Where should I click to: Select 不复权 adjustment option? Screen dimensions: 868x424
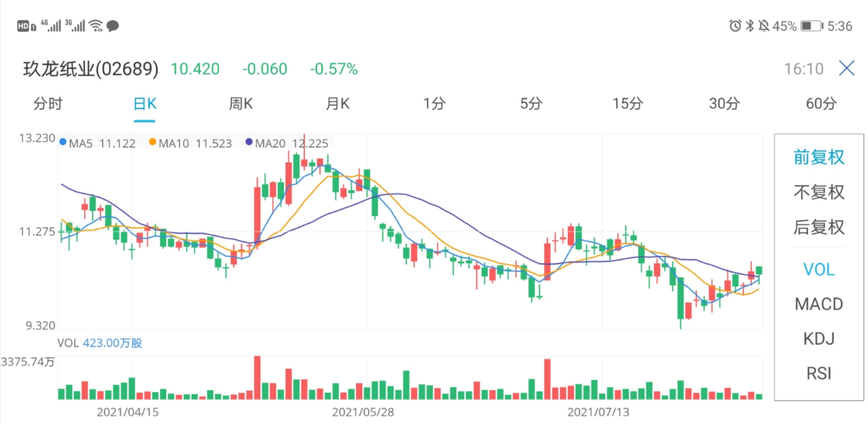(819, 192)
